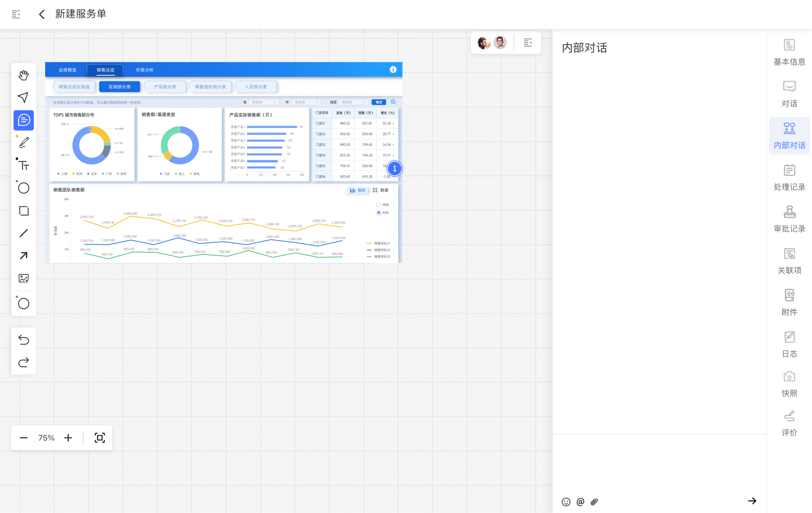This screenshot has width=812, height=513.
Task: Zoom in with the plus button
Action: point(68,438)
